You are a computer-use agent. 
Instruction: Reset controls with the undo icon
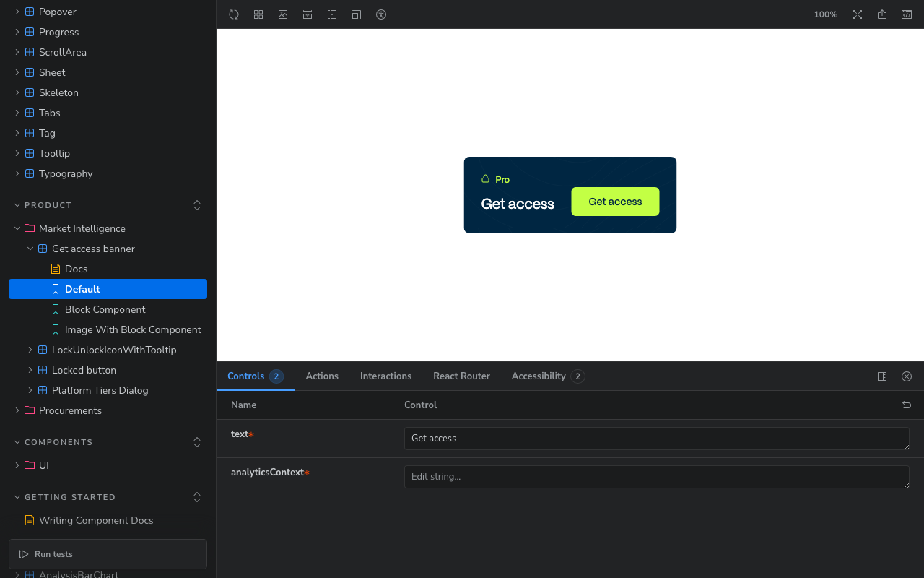point(907,405)
